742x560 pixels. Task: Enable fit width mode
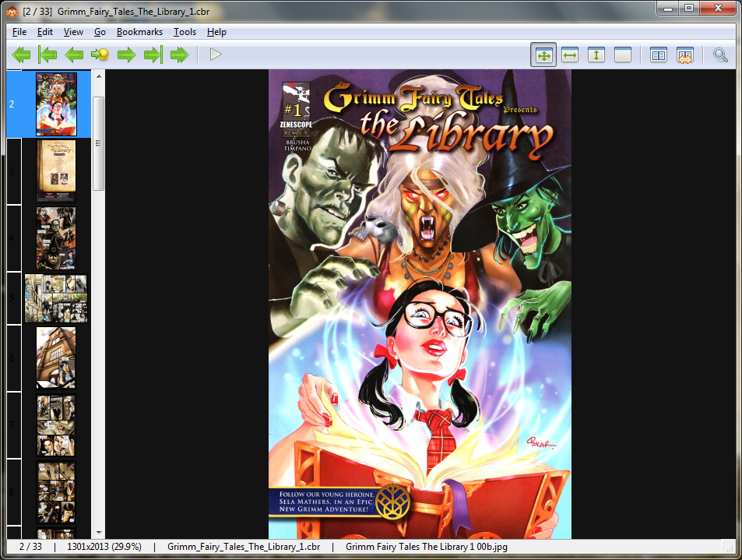pyautogui.click(x=570, y=55)
